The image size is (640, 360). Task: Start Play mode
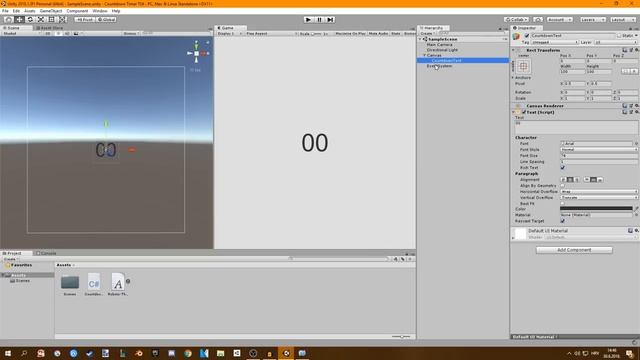[309, 20]
